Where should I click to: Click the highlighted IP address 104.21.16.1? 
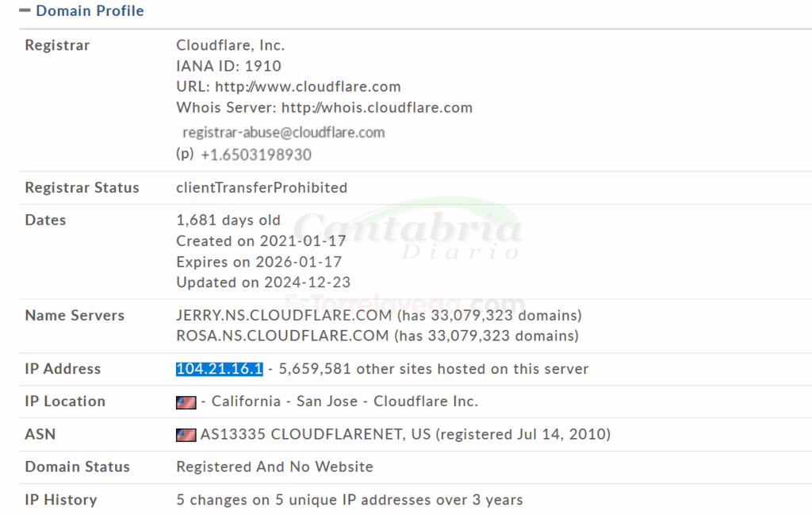219,369
